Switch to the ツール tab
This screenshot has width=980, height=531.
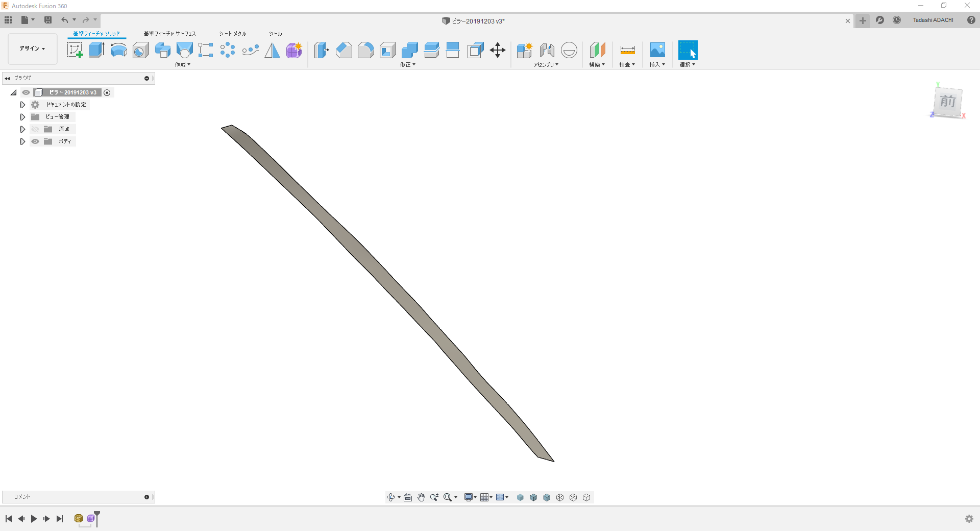point(276,34)
